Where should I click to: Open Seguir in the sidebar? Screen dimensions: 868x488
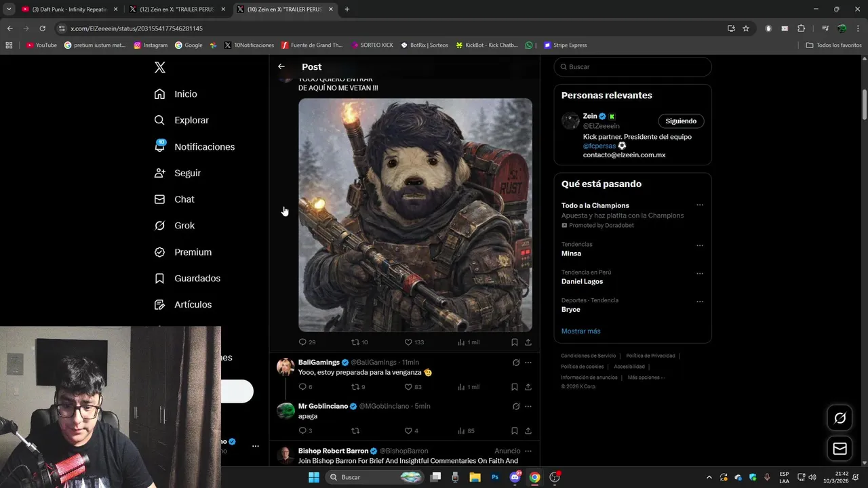177,173
